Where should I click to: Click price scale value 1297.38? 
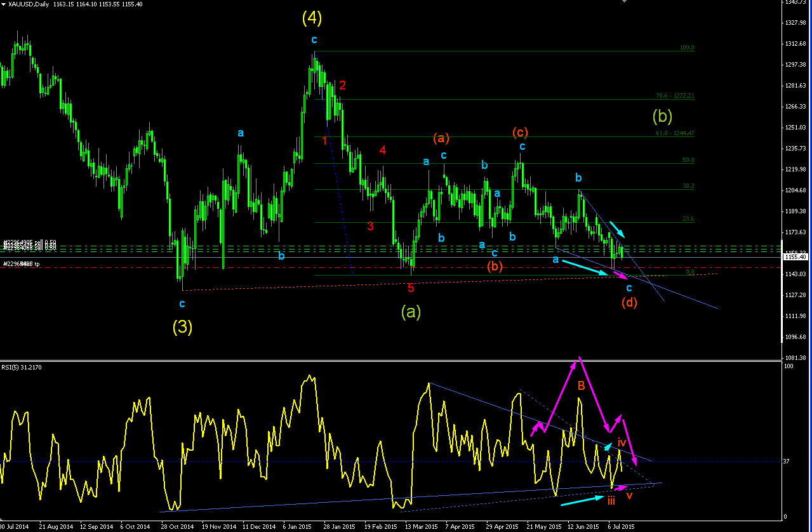[x=796, y=65]
